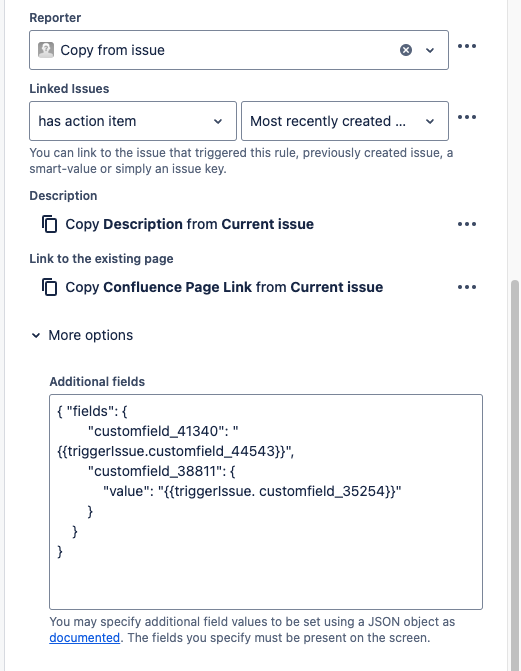The height and width of the screenshot is (671, 521).
Task: Clear the Reporter field value
Action: [x=405, y=50]
